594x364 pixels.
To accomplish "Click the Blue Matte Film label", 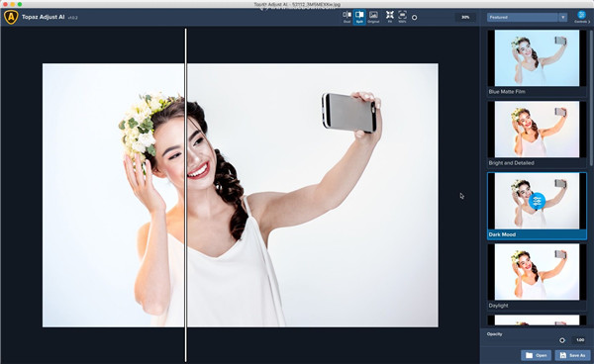I will 507,92.
